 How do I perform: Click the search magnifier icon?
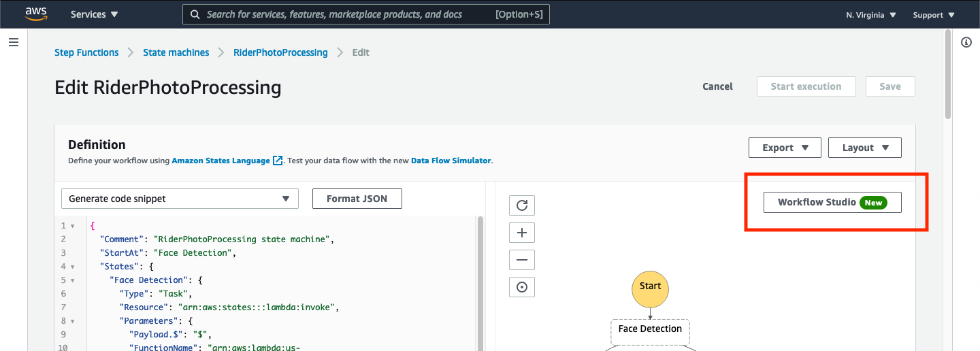click(195, 14)
